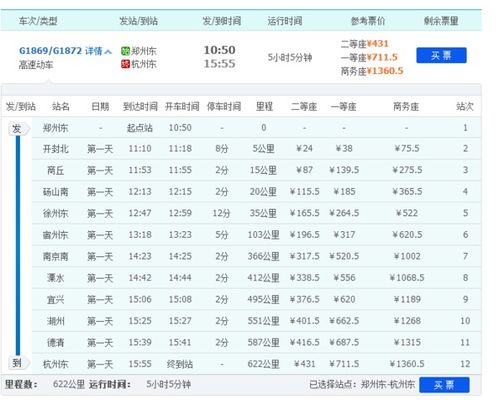Select the 到 arrival marker on the route line
The width and height of the screenshot is (499, 400).
point(18,363)
